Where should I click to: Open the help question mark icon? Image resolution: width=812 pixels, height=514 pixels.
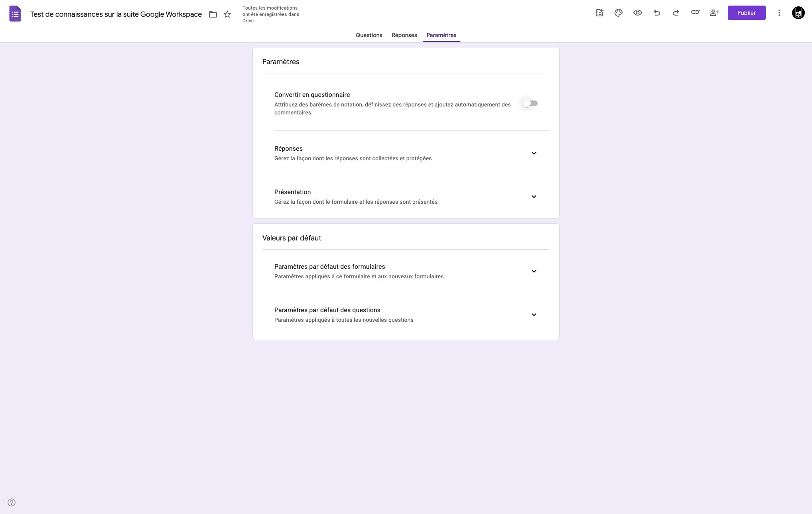[12, 502]
